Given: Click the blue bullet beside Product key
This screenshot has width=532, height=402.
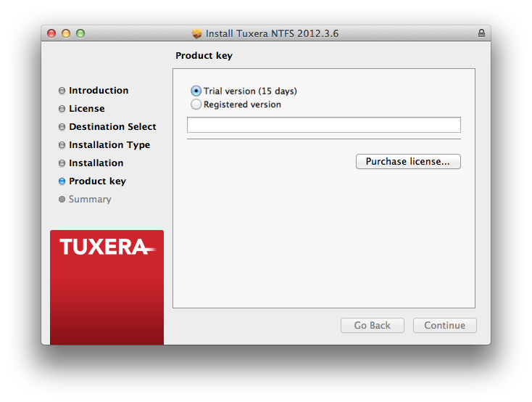Looking at the screenshot, I should [x=62, y=181].
